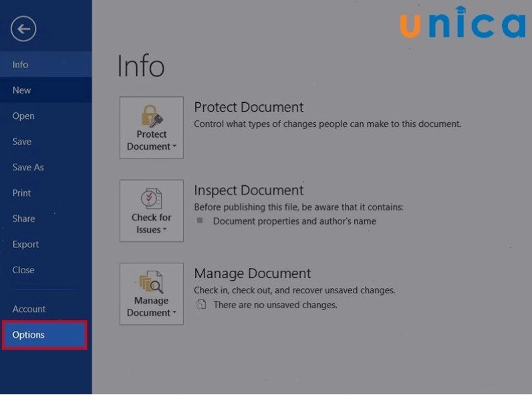This screenshot has height=395, width=532.
Task: Click the unsaved changes small document icon
Action: pyautogui.click(x=201, y=304)
